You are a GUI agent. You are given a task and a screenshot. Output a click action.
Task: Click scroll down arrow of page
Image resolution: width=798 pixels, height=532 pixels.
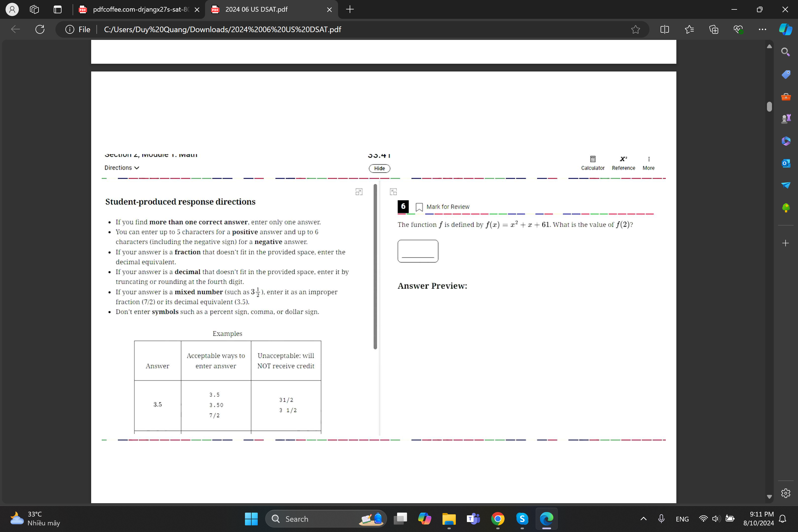tap(769, 497)
